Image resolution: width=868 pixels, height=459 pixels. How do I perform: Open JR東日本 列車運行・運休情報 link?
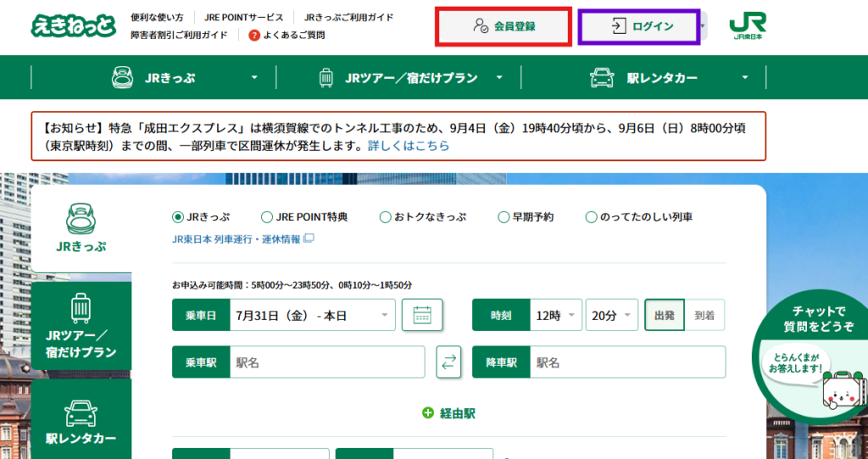[236, 239]
